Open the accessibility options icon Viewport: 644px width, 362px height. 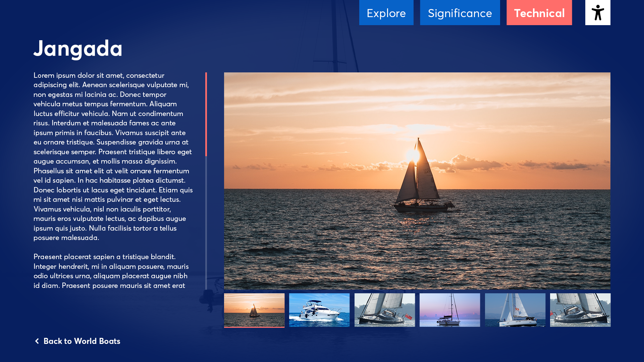pos(597,12)
